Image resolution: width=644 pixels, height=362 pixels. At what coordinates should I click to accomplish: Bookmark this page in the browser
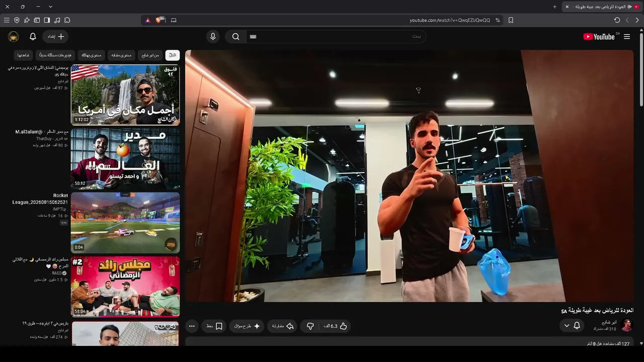pyautogui.click(x=511, y=20)
